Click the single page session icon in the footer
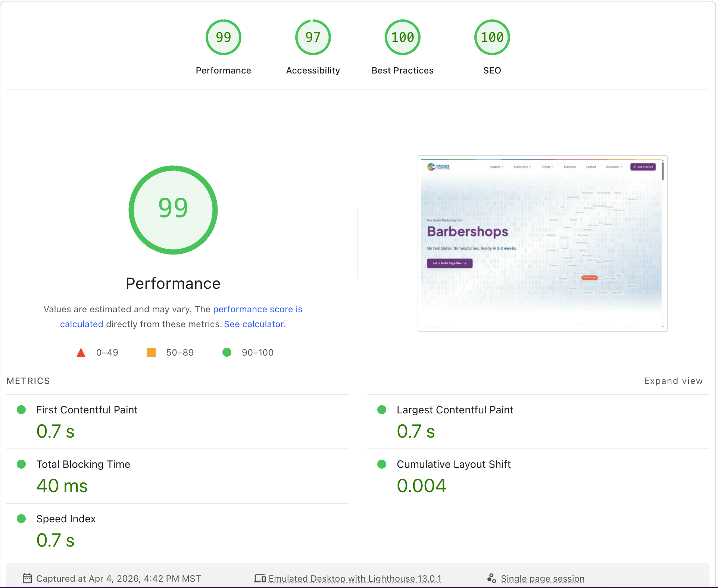Image resolution: width=718 pixels, height=588 pixels. click(492, 578)
